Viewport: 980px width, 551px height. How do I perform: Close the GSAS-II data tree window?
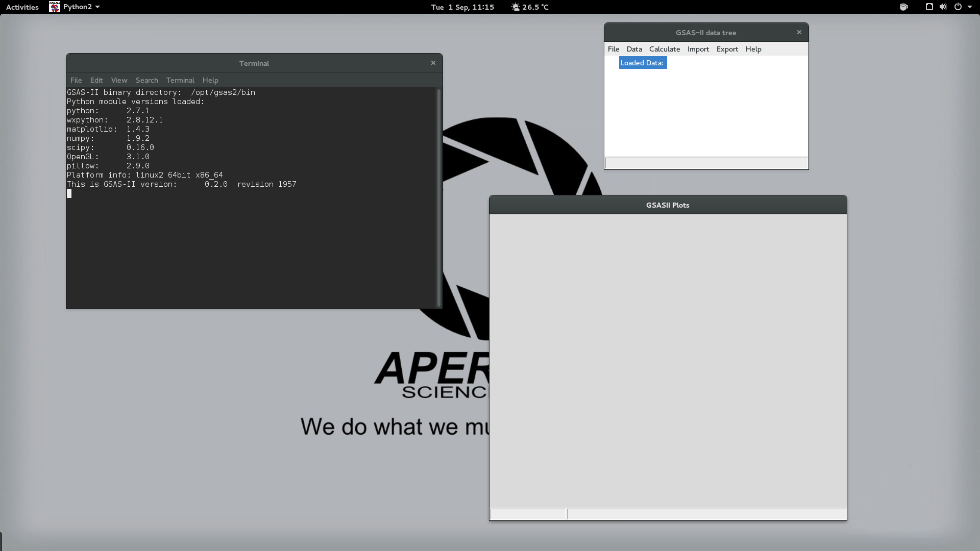coord(799,32)
